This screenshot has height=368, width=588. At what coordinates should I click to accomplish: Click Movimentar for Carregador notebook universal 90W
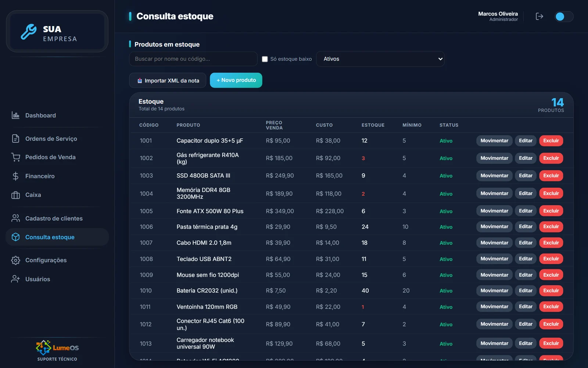click(x=494, y=343)
